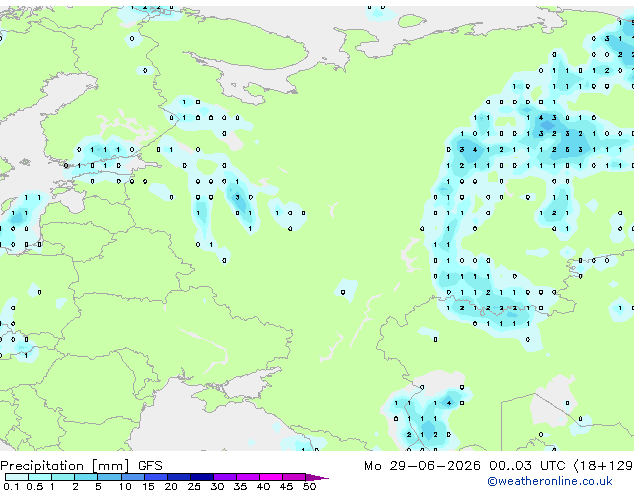Click the "30" legend scale label
The width and height of the screenshot is (634, 490).
(x=217, y=486)
